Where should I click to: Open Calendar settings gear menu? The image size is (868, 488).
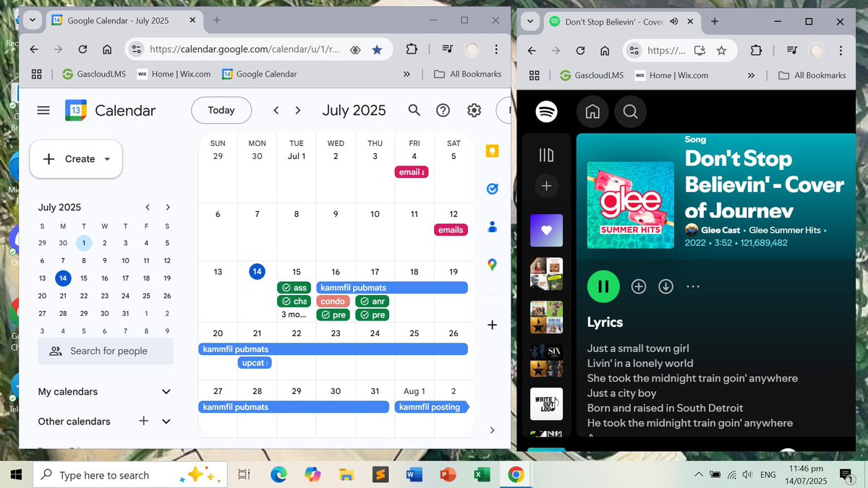click(x=474, y=110)
